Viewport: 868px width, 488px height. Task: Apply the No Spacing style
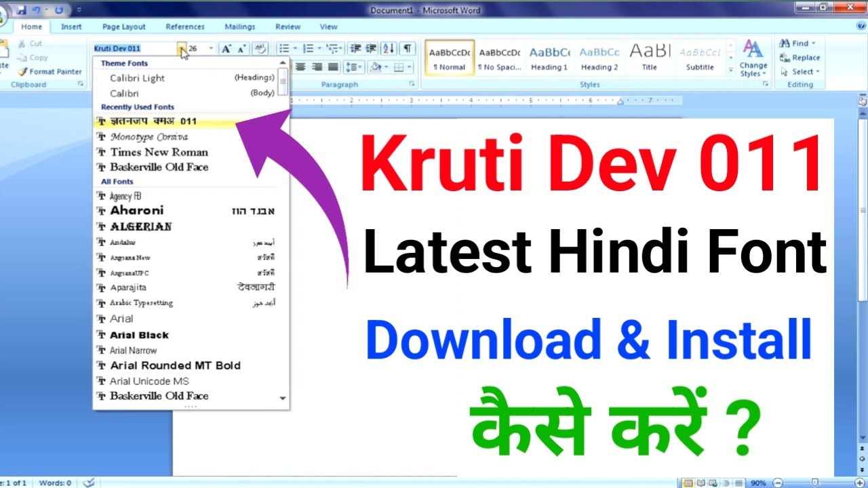(499, 58)
